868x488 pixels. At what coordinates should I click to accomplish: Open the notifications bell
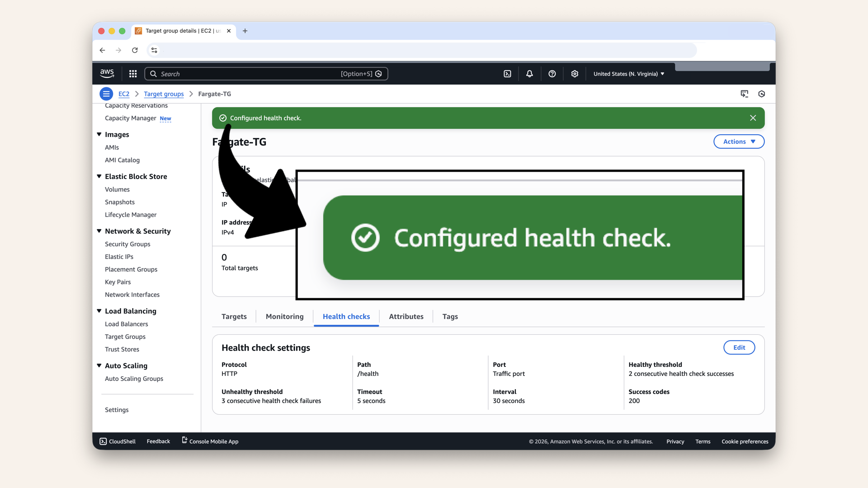(x=529, y=73)
